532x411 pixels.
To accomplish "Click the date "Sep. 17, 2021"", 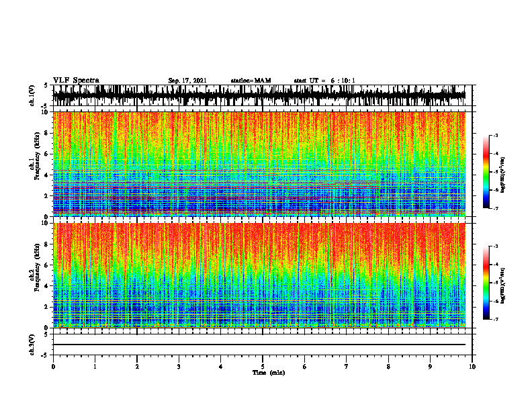I will pos(187,81).
